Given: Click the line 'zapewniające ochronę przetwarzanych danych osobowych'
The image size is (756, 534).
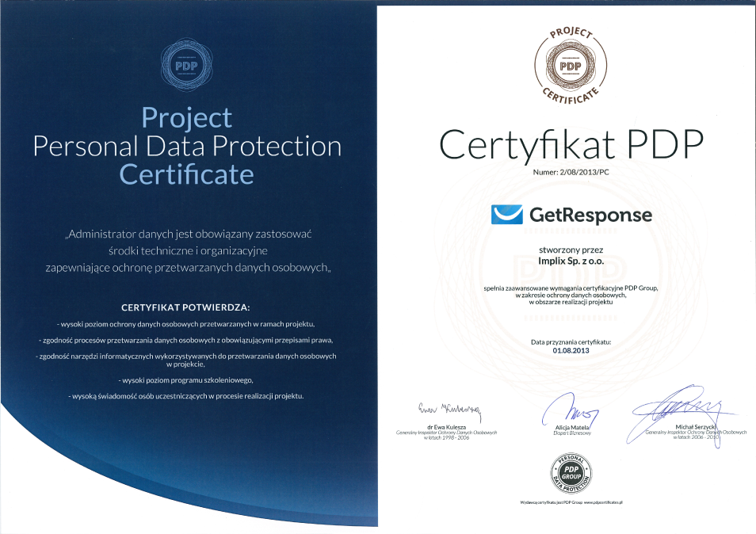Looking at the screenshot, I should click(x=188, y=268).
